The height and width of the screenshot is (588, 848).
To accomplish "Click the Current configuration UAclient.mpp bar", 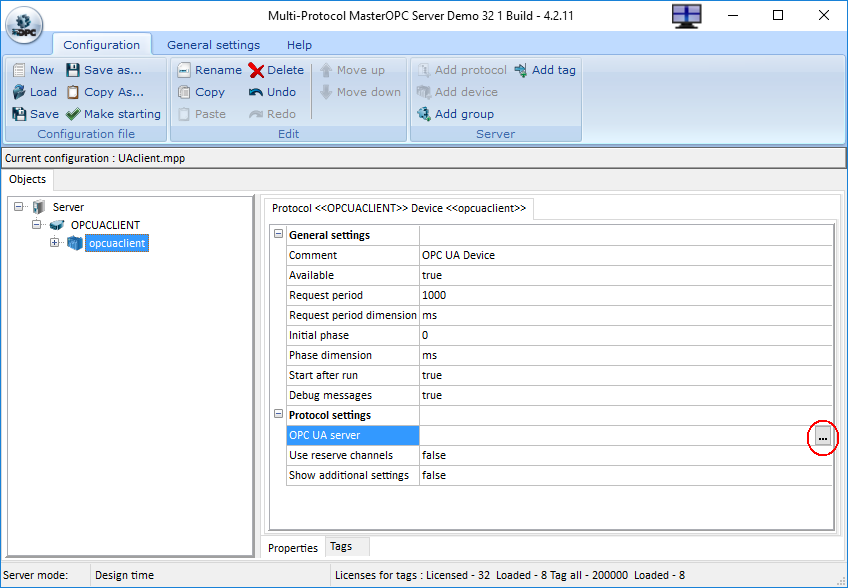I will (423, 158).
